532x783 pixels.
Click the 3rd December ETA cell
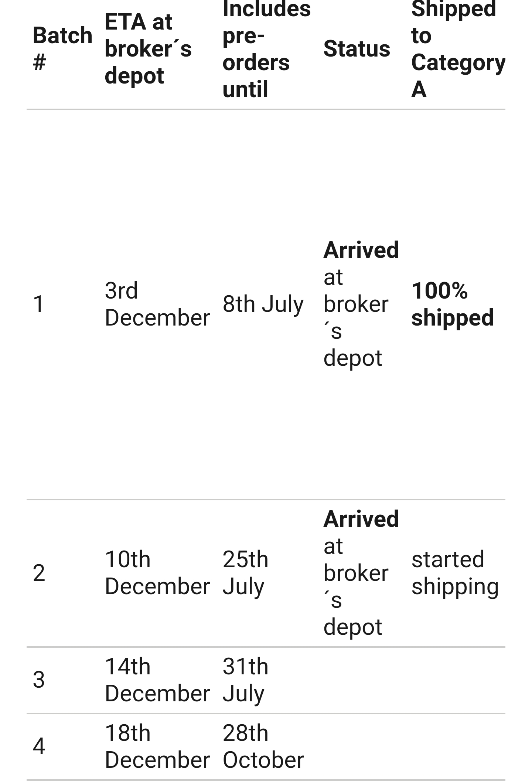pos(157,304)
